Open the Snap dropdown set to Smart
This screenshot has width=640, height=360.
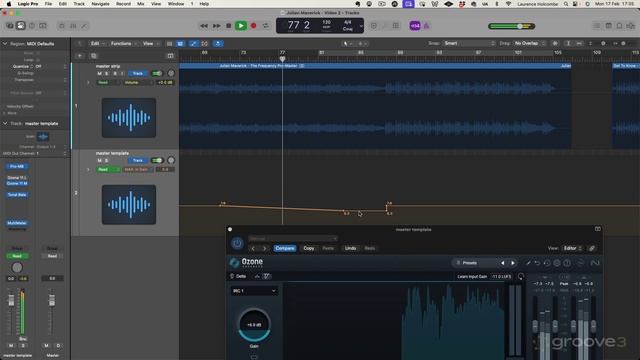[x=469, y=43]
